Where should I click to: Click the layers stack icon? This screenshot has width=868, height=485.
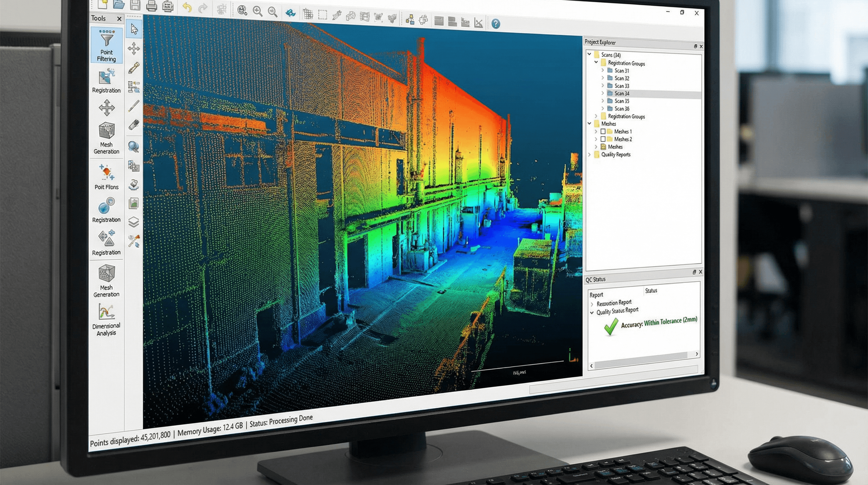[x=134, y=222]
